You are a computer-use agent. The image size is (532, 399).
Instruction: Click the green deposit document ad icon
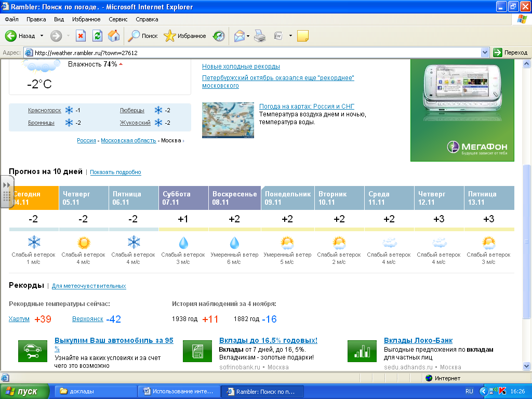pyautogui.click(x=197, y=351)
